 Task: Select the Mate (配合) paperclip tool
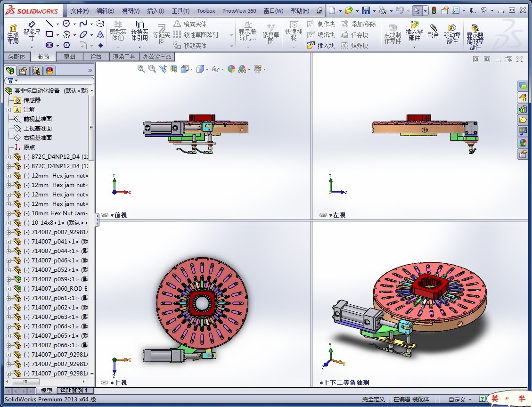433,32
